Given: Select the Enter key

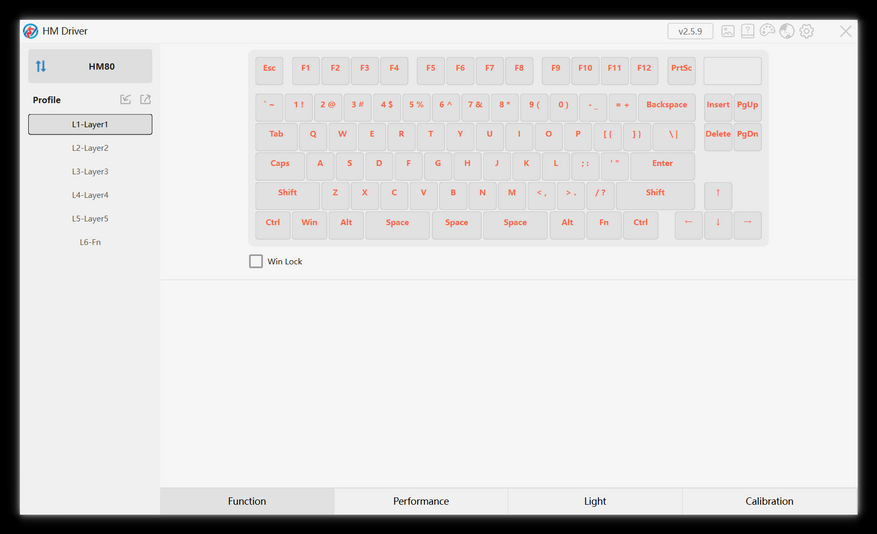Looking at the screenshot, I should (x=662, y=166).
